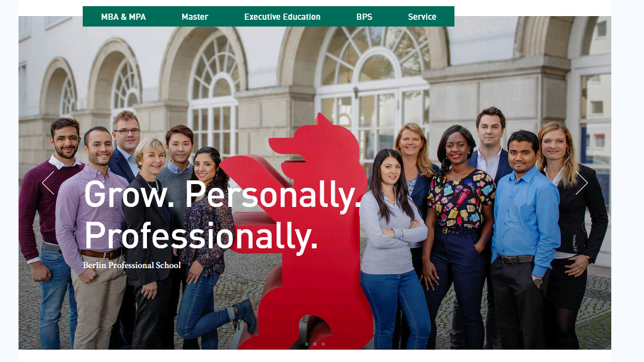This screenshot has width=644, height=362.
Task: Click the 'Grow. Personally.' headline line
Action: (x=222, y=196)
